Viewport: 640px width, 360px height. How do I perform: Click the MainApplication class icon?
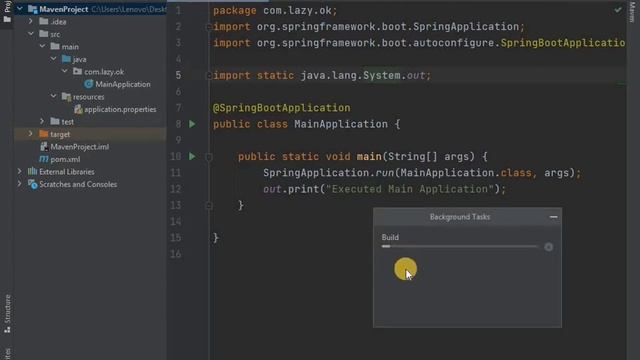pyautogui.click(x=89, y=84)
